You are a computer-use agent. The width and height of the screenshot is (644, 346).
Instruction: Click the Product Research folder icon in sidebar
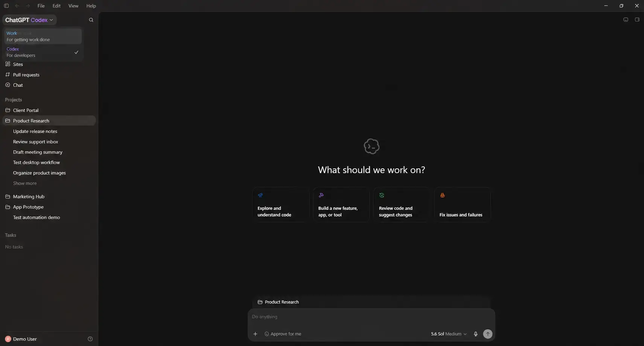[x=8, y=121]
